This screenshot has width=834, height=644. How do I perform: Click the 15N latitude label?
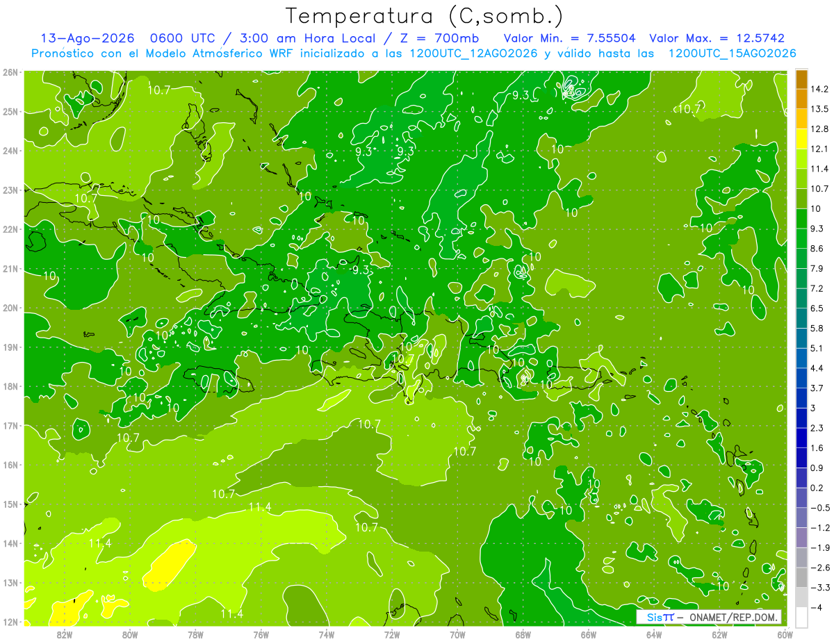click(10, 504)
